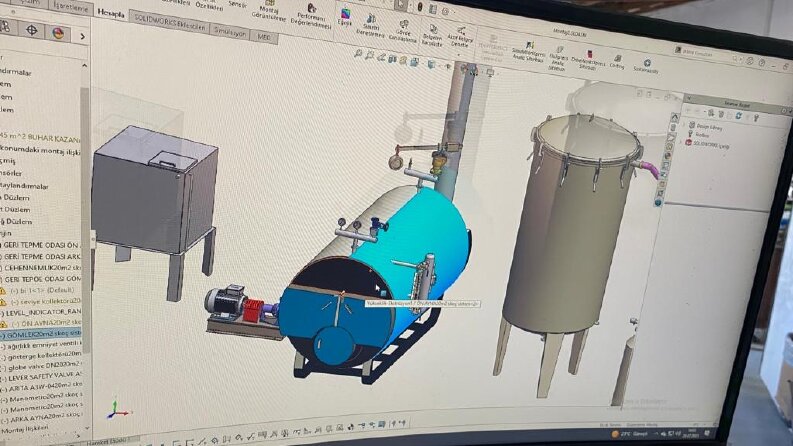Open the MBD ribbon tab
This screenshot has height=446, width=793.
click(263, 37)
